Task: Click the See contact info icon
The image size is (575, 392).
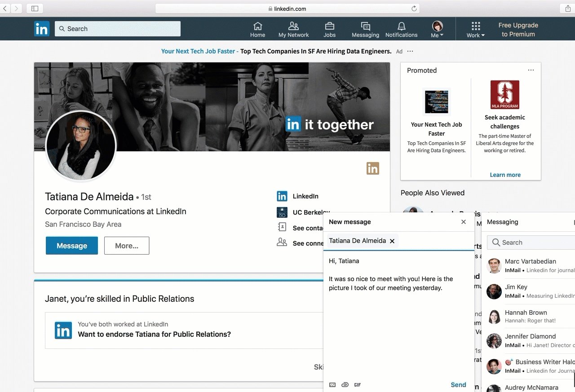Action: point(282,228)
